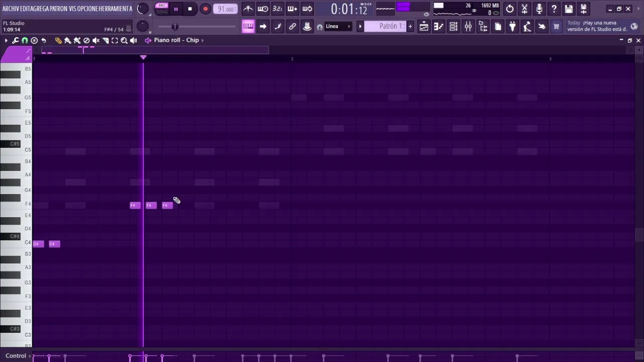The width and height of the screenshot is (644, 362).
Task: Select the pencil Draw tool
Action: point(58,40)
